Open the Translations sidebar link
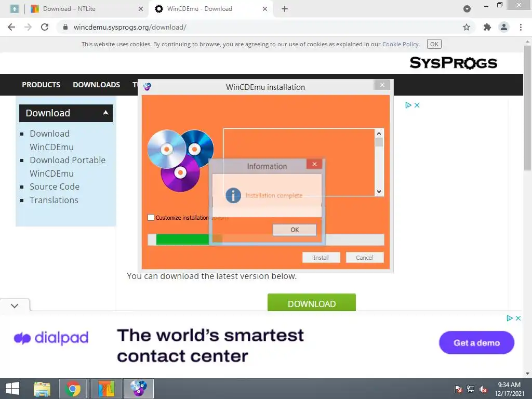Image resolution: width=532 pixels, height=399 pixels. [x=54, y=200]
